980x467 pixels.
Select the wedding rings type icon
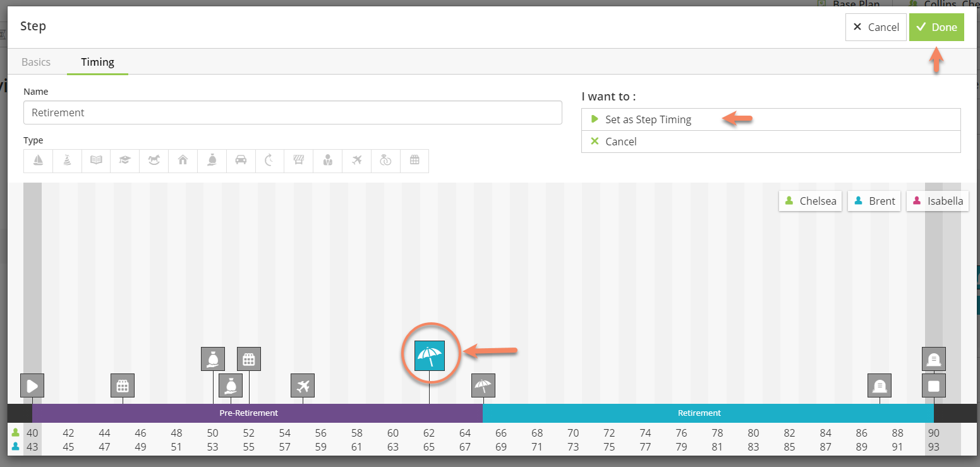pos(385,161)
